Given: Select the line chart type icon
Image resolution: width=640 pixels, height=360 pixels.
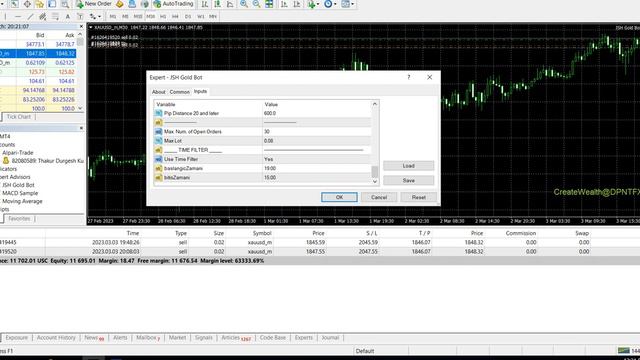Looking at the screenshot, I should [230, 4].
